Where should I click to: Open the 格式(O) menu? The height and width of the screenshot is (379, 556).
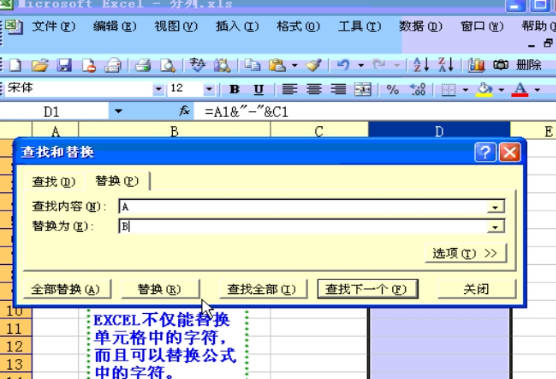[298, 26]
